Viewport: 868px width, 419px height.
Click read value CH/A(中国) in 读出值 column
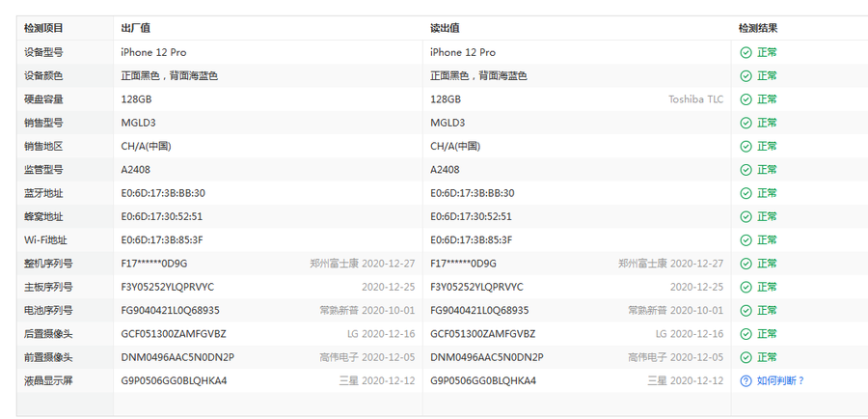[x=455, y=147]
